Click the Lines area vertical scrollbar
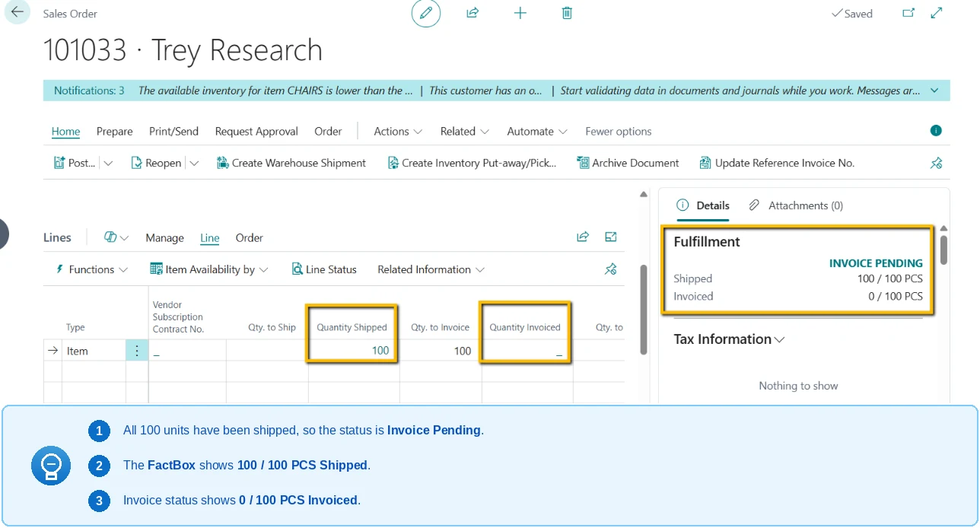This screenshot has width=980, height=528. point(643,309)
